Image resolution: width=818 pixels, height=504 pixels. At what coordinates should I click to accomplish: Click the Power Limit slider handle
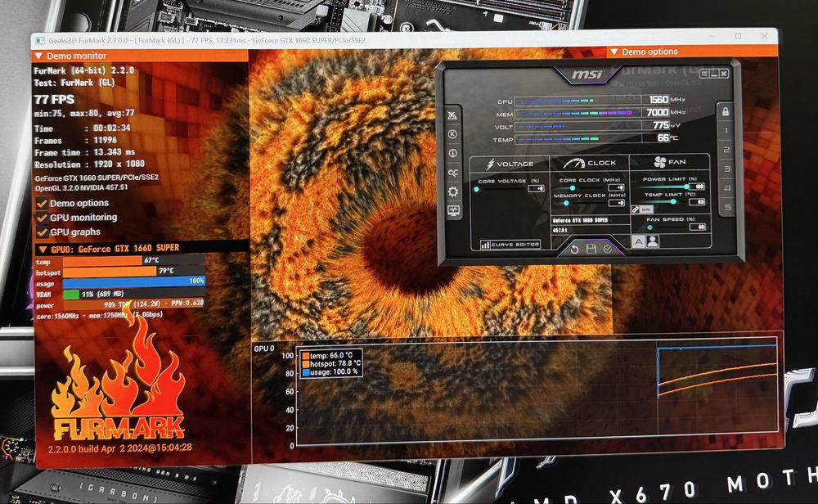click(686, 187)
